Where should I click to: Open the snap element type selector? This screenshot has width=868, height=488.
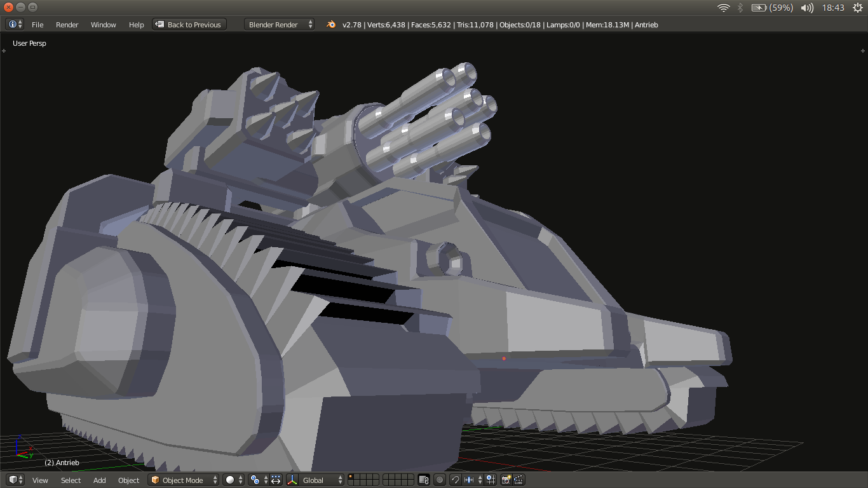click(473, 480)
